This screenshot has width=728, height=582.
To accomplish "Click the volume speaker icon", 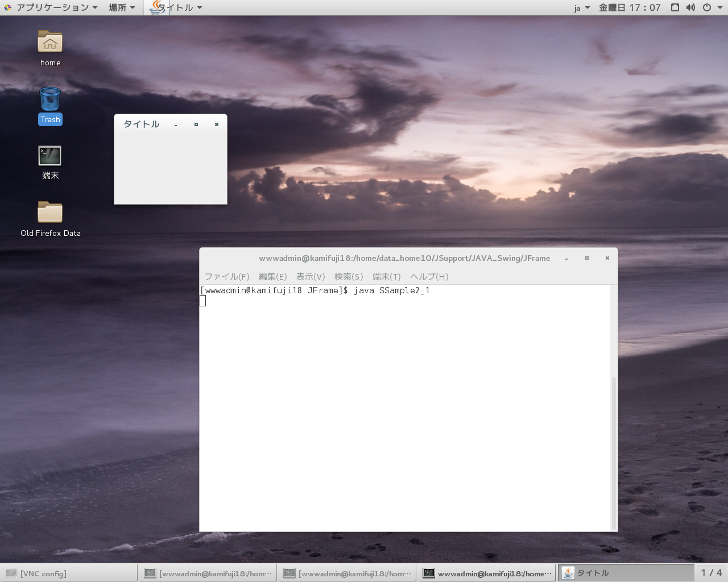I will pos(690,7).
